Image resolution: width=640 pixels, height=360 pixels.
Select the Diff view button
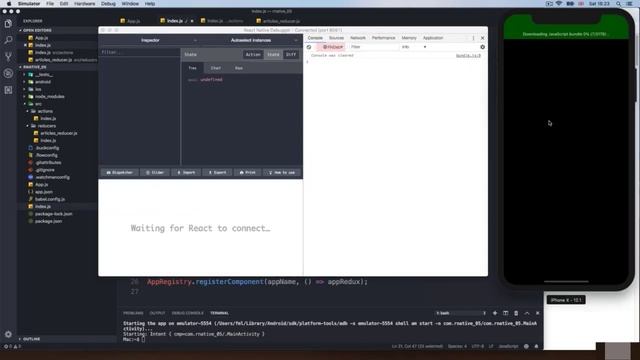(291, 54)
